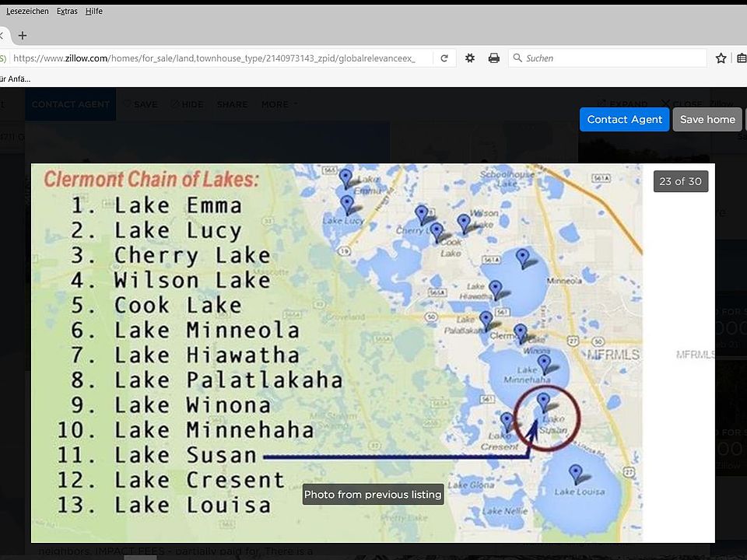This screenshot has width=747, height=560.
Task: Open a new browser tab with plus icon
Action: pyautogui.click(x=23, y=36)
